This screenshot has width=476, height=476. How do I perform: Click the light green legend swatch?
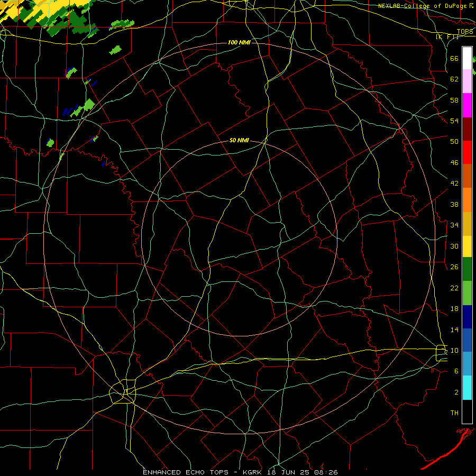click(467, 293)
